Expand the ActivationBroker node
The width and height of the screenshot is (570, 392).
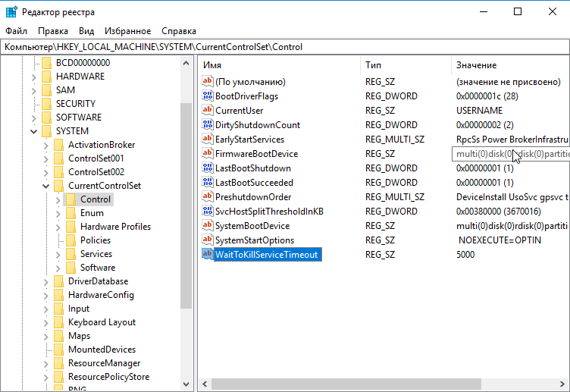click(45, 146)
